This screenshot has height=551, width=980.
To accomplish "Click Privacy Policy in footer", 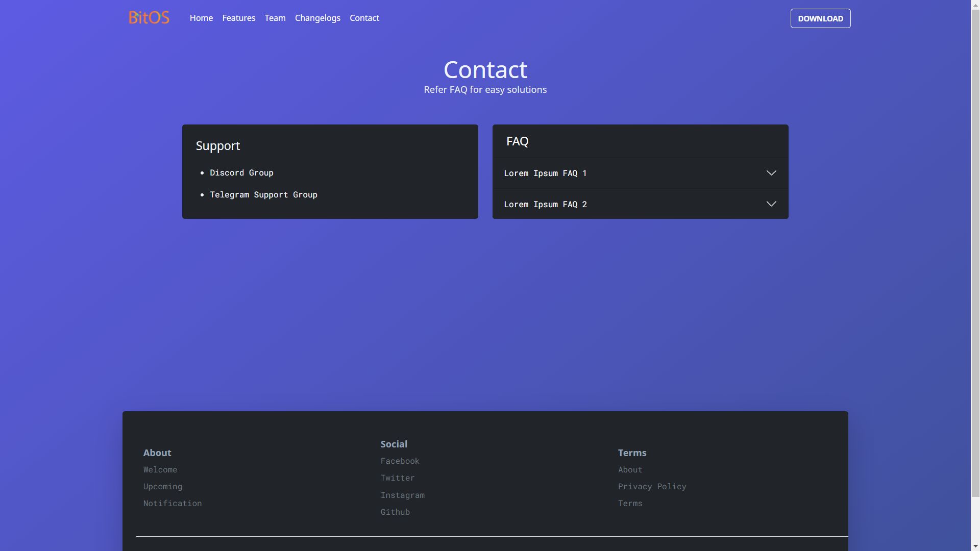I will pyautogui.click(x=652, y=487).
